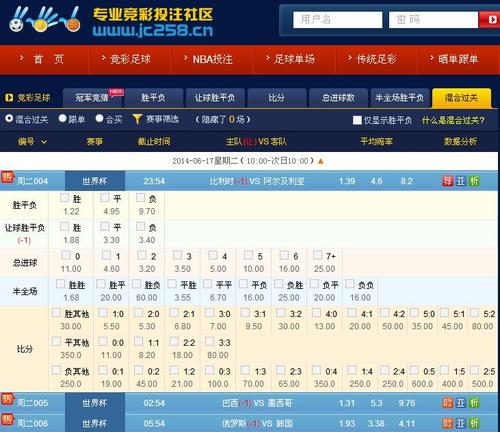Open the 亚 icon in the 周二004 row

[x=461, y=181]
